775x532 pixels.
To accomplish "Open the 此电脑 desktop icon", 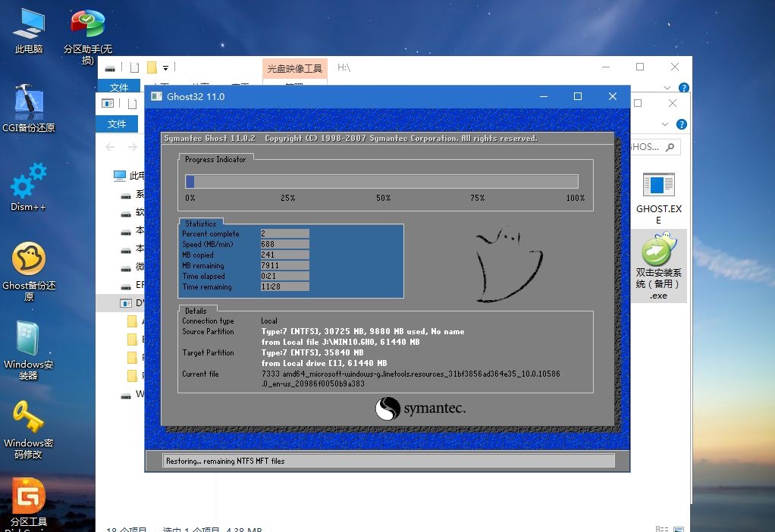I will coord(29,30).
